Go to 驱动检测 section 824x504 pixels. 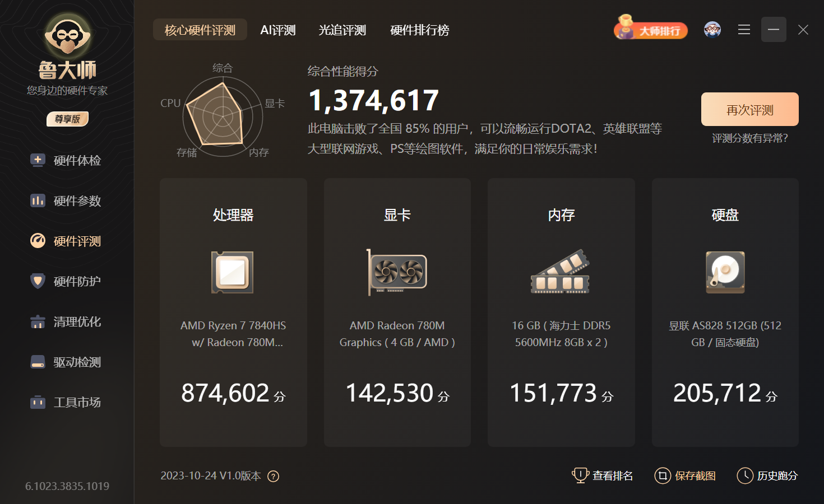(77, 362)
